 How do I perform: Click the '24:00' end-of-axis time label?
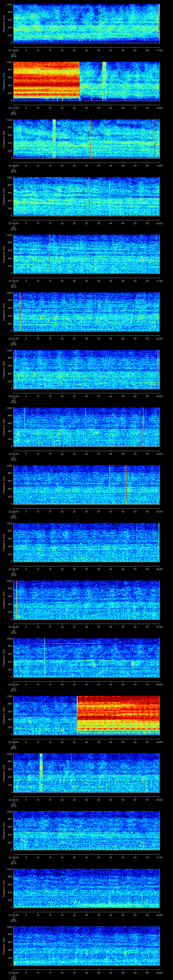[160, 454]
